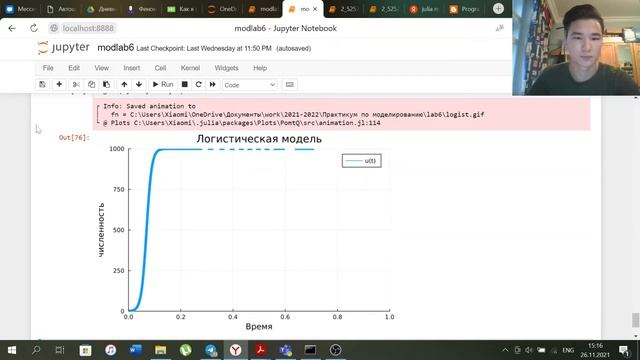Open the File menu
The image size is (640, 360).
coord(48,68)
